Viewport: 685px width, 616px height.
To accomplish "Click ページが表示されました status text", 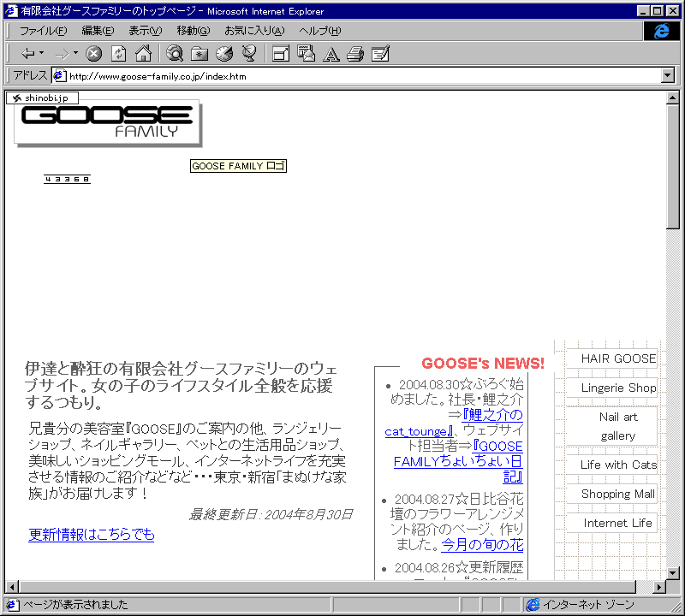I will pyautogui.click(x=75, y=605).
